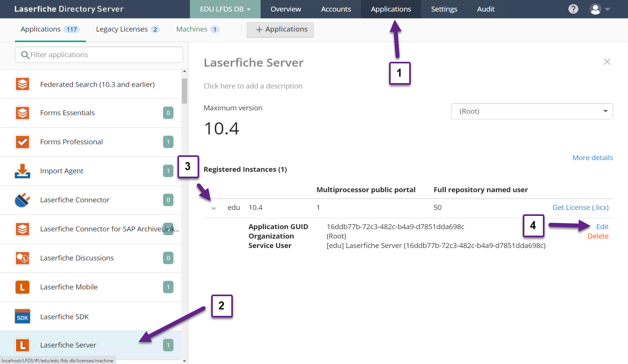
Task: Switch to the Machines tab
Action: point(198,29)
